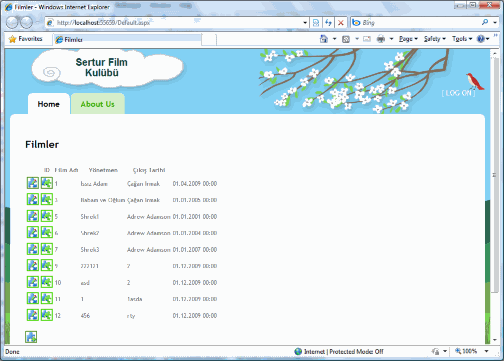504x361 pixels.
Task: Click the right delete icon in the Issız Adam row
Action: [x=47, y=183]
